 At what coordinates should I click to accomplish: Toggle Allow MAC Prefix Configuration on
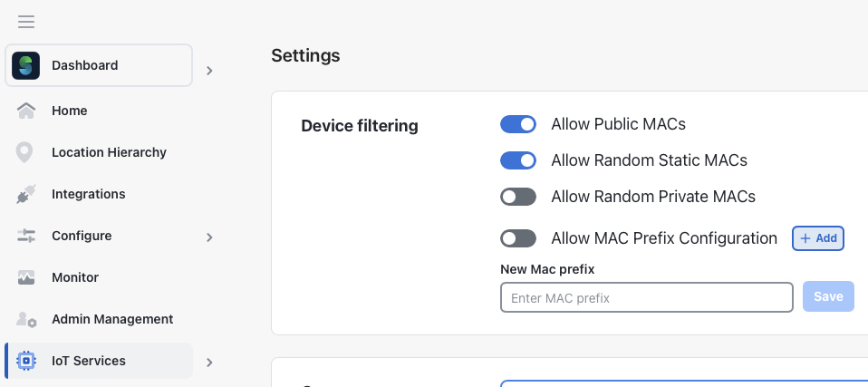pyautogui.click(x=518, y=238)
